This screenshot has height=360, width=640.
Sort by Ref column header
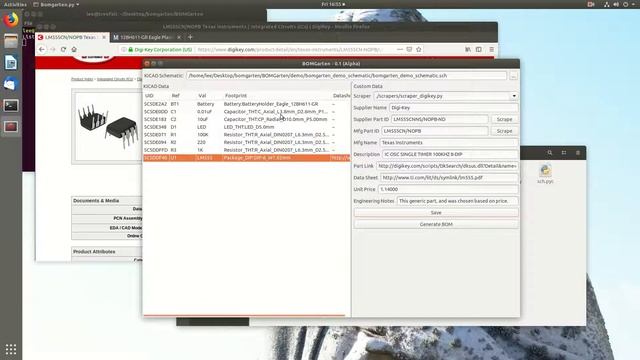click(x=176, y=96)
